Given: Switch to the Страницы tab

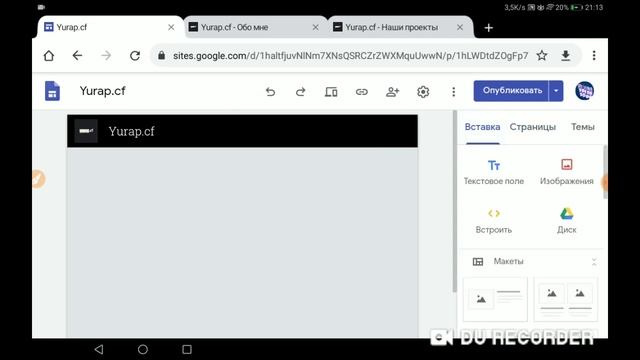Looking at the screenshot, I should (x=533, y=127).
